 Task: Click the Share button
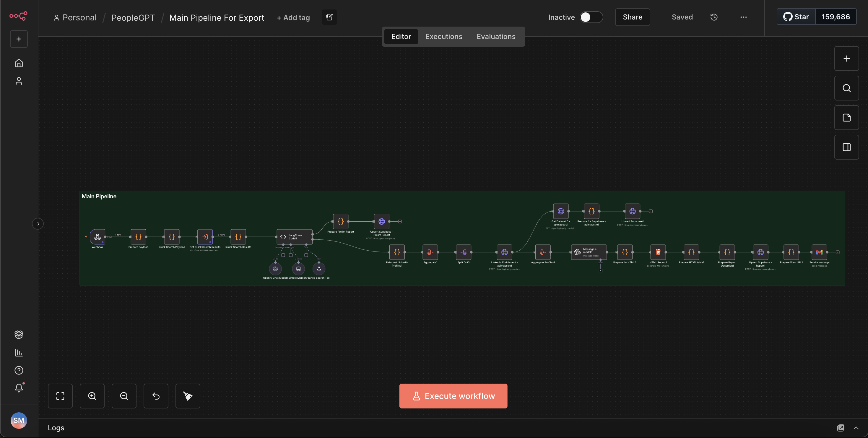(x=632, y=17)
